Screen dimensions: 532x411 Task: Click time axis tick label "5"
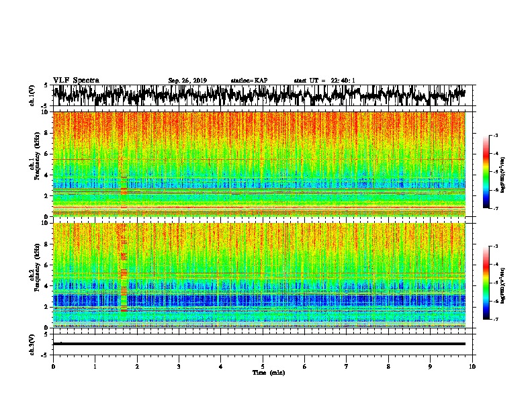click(263, 367)
